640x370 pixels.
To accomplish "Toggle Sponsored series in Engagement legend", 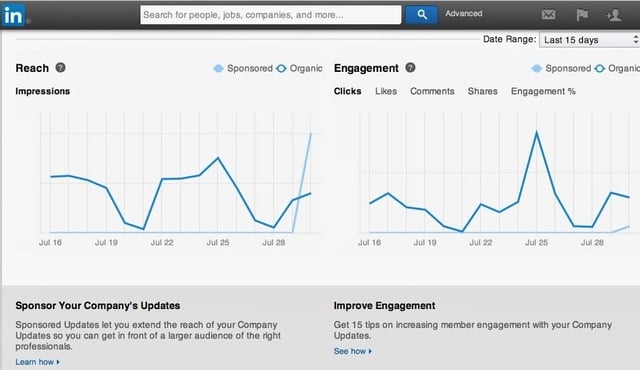I will [x=561, y=68].
